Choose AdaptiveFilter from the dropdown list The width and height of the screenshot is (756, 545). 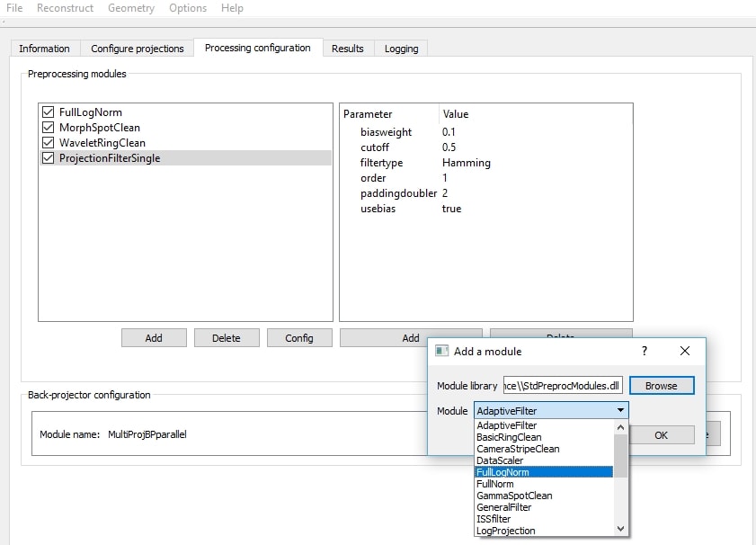tap(545, 425)
